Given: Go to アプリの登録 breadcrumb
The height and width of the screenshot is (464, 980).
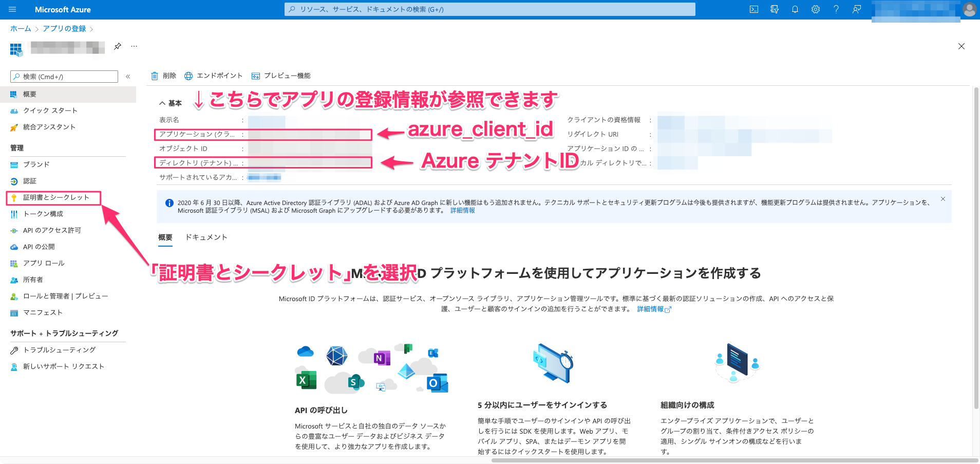Looking at the screenshot, I should [64, 29].
